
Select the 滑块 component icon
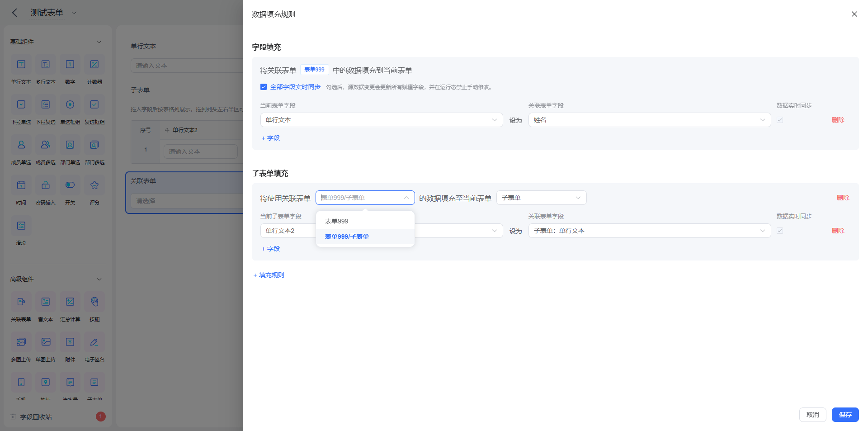(x=21, y=225)
